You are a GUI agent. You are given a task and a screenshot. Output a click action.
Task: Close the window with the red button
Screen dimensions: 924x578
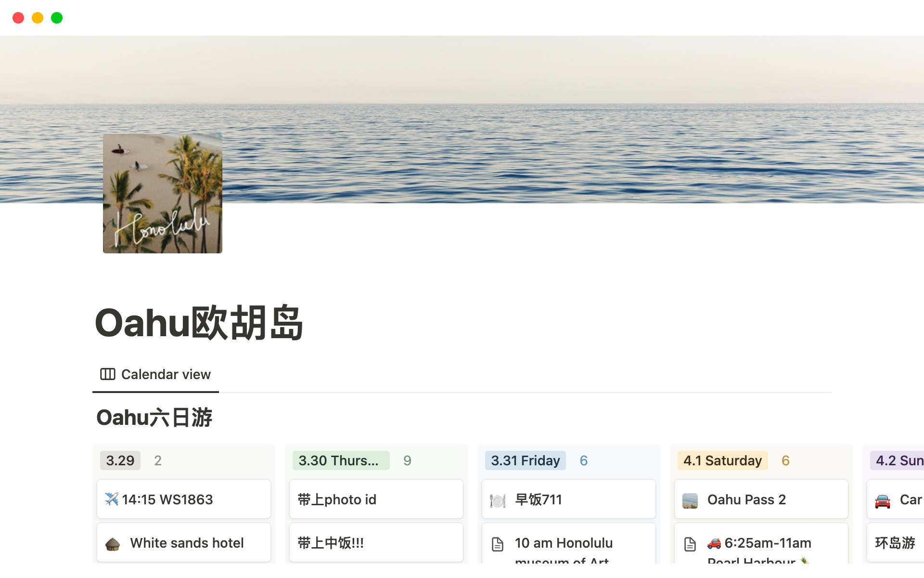tap(18, 18)
